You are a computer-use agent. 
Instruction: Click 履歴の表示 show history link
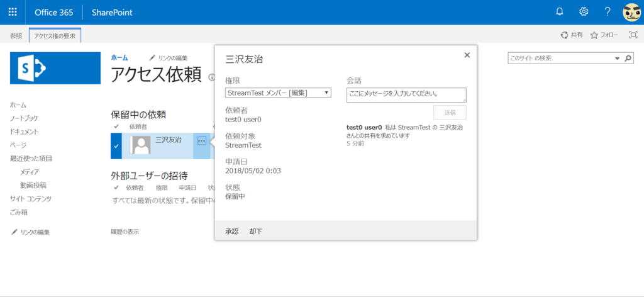pos(125,232)
